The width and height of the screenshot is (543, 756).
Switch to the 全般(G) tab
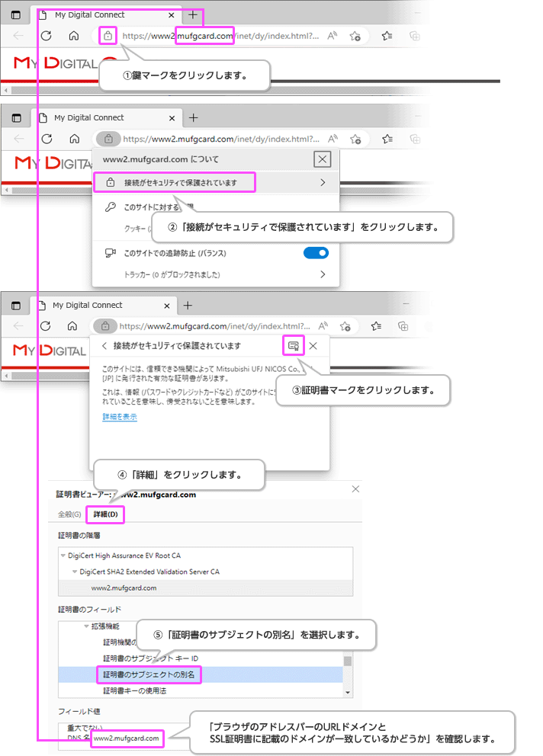click(x=69, y=514)
